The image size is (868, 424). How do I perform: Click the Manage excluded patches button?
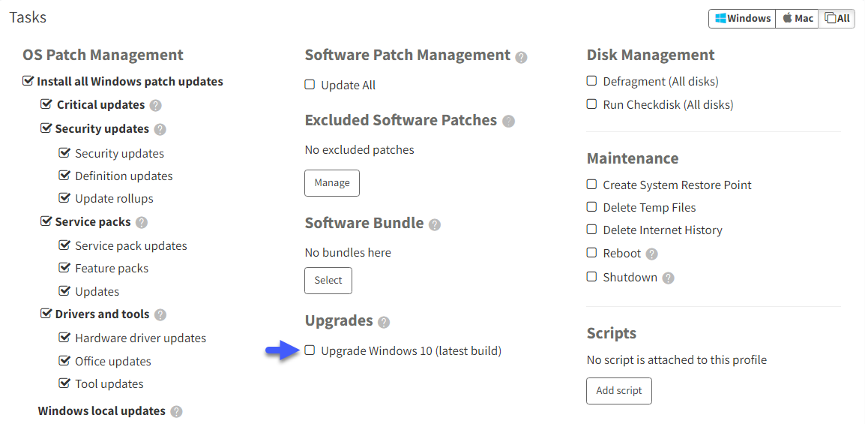point(332,183)
